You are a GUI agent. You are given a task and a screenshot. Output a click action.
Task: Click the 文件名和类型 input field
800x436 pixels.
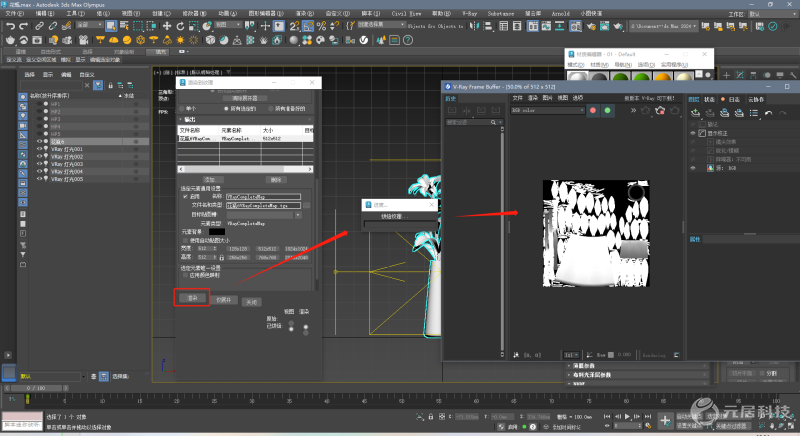[264, 206]
